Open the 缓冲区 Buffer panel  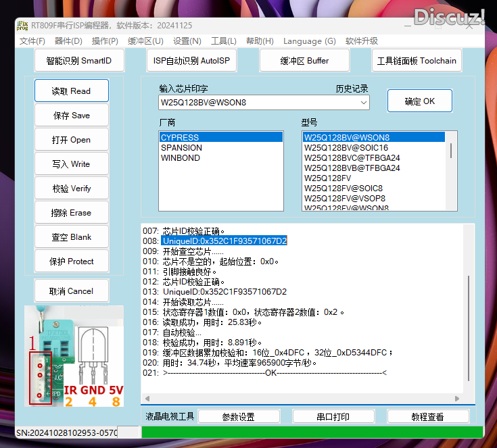(x=304, y=61)
